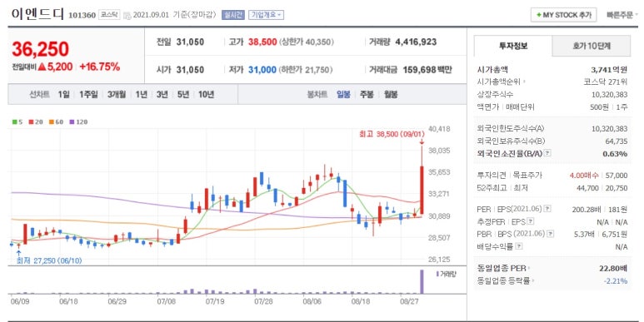Click the tall red candle on 09/01
The image size is (644, 322).
(x=422, y=190)
